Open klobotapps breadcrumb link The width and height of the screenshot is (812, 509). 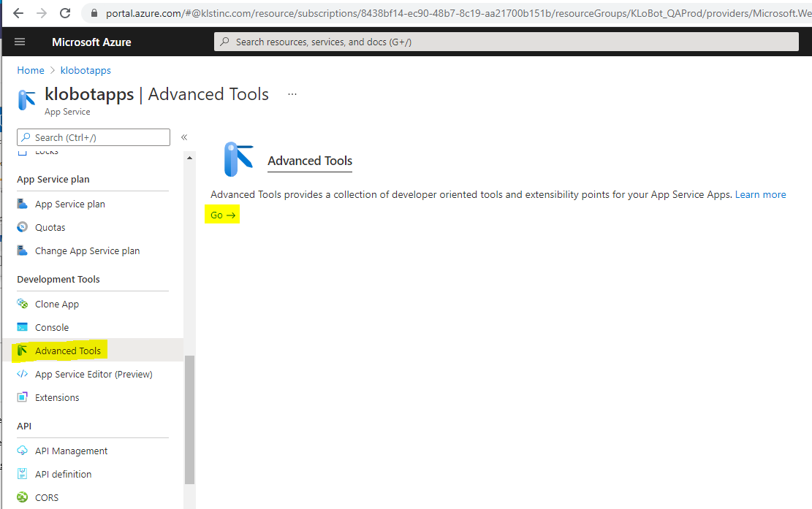86,70
